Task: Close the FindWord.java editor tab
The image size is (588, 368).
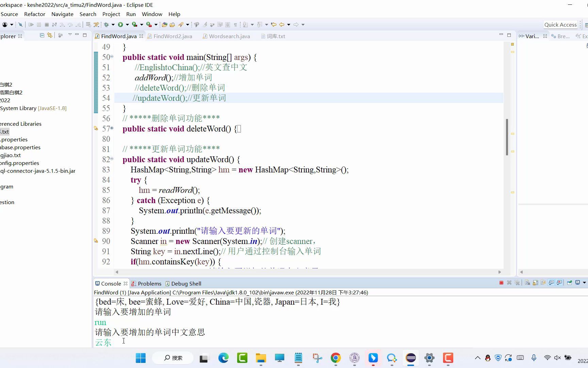Action: (x=141, y=36)
